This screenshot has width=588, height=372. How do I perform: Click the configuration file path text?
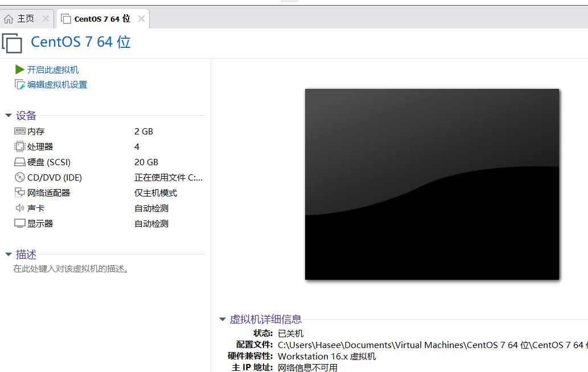click(x=433, y=345)
